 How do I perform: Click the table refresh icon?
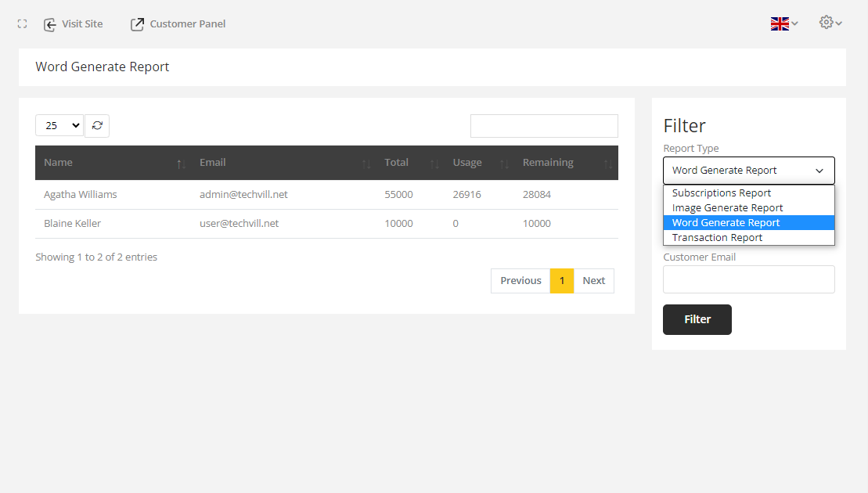click(x=97, y=125)
